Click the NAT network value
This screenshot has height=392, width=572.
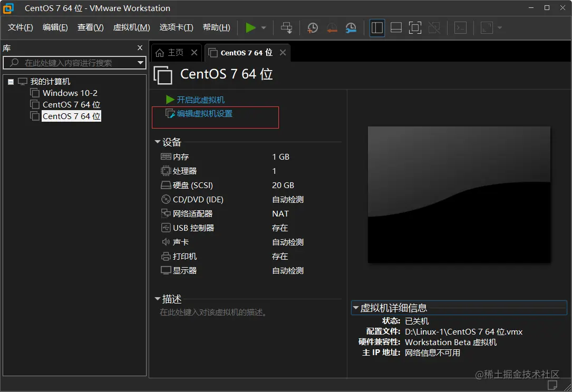pos(280,214)
